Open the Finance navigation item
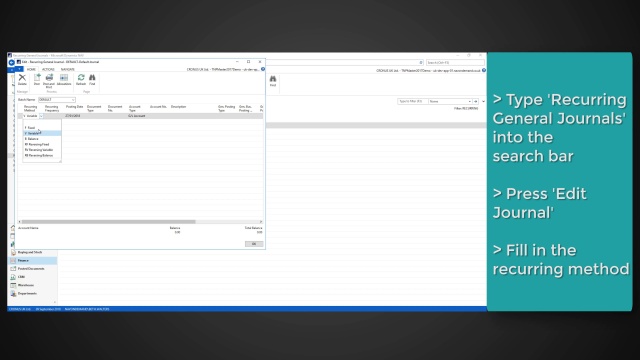The image size is (640, 360). click(x=33, y=260)
